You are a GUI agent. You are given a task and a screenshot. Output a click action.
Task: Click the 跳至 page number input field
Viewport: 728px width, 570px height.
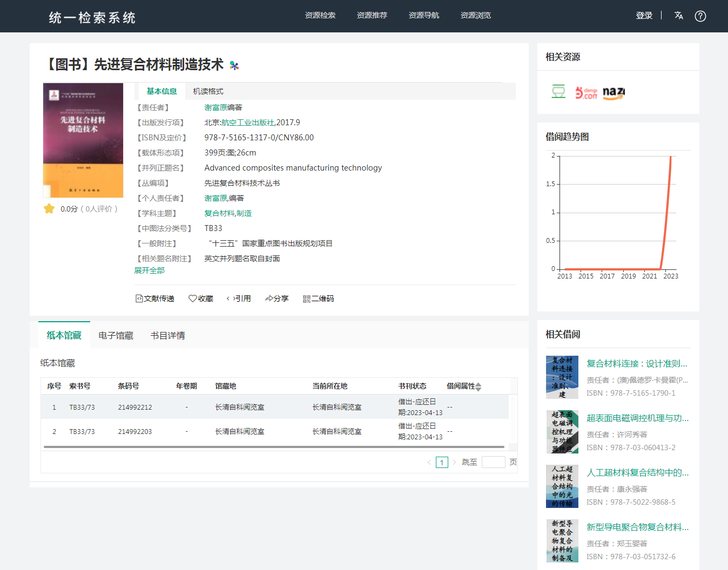[493, 462]
